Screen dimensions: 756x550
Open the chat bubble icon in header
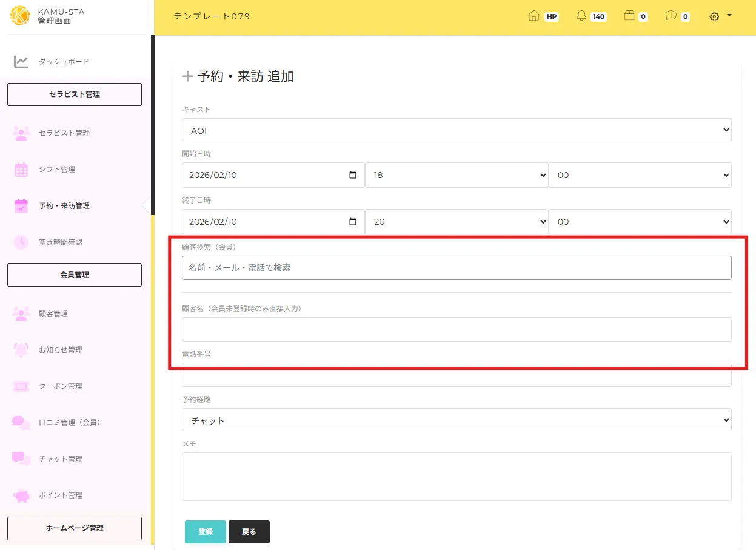pos(671,16)
